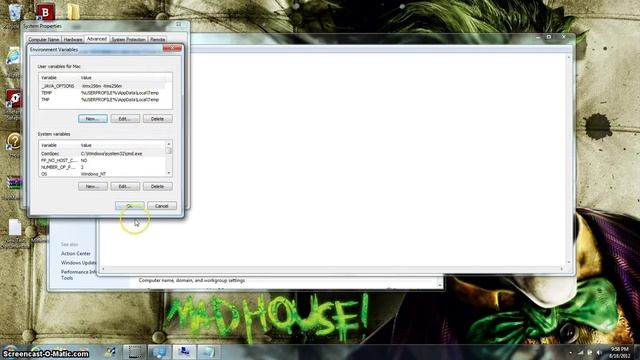
Task: Open the Recycle Bin desktop icon
Action: 14,12
